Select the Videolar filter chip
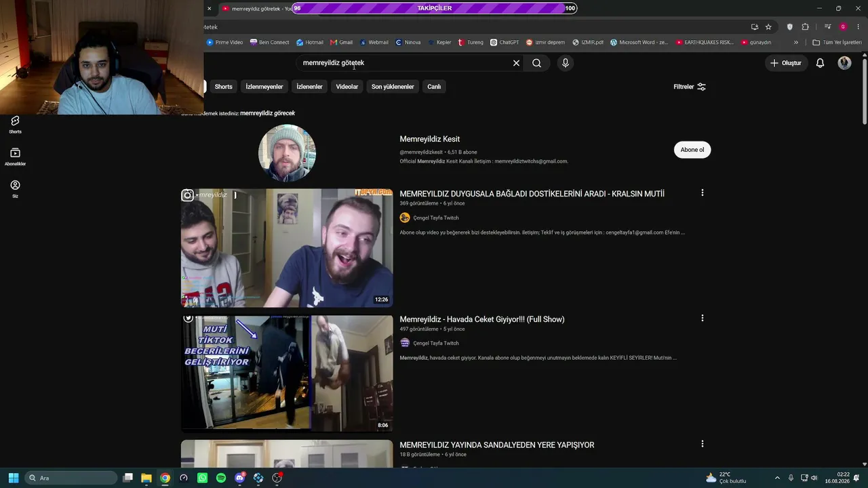The width and height of the screenshot is (868, 488). click(347, 87)
